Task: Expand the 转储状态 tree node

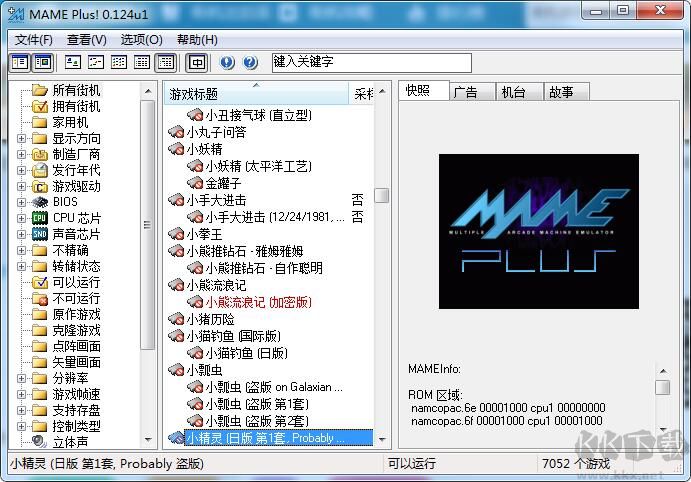Action: 21,266
